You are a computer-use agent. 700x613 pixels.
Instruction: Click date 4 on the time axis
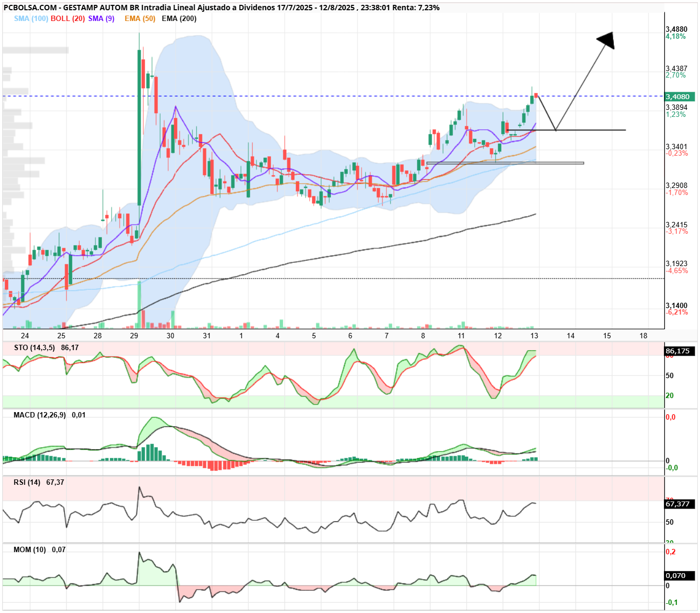click(278, 336)
